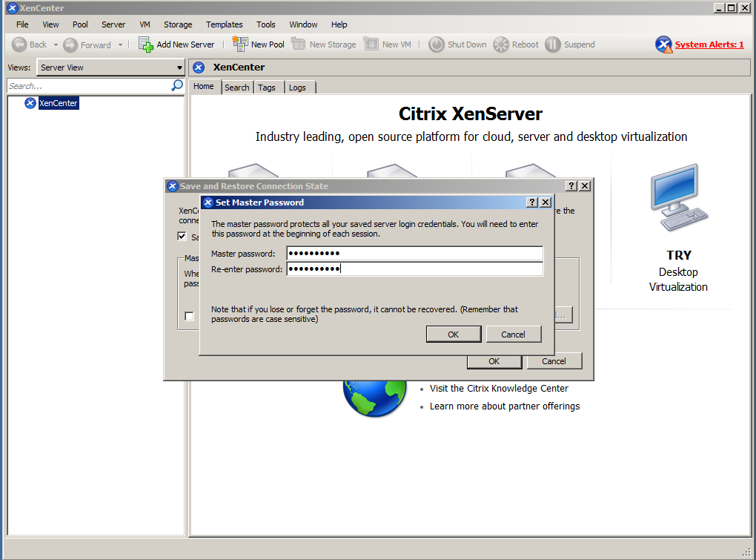756x560 pixels.
Task: Confirm with OK in Set Master Password
Action: pyautogui.click(x=453, y=335)
